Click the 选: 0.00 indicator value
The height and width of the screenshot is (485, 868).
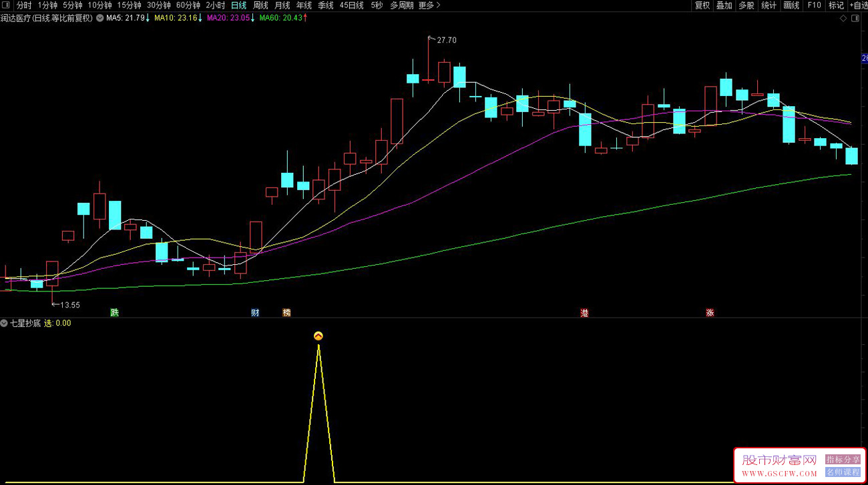coord(57,323)
